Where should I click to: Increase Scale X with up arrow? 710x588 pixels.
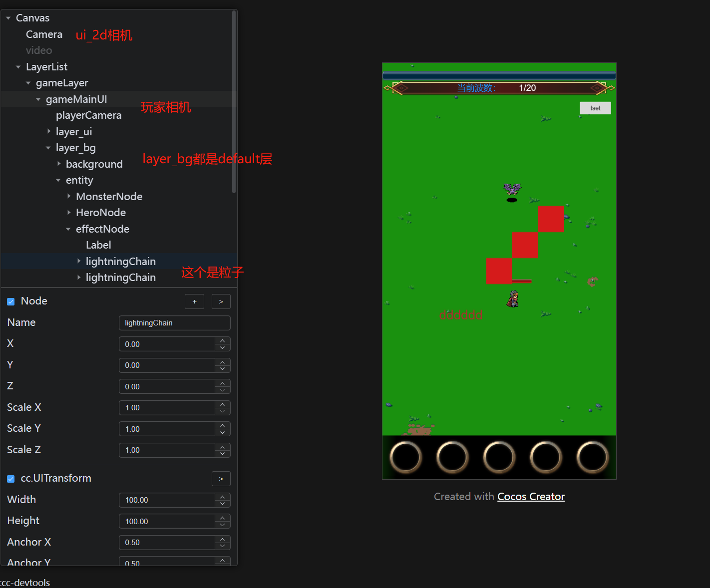223,404
